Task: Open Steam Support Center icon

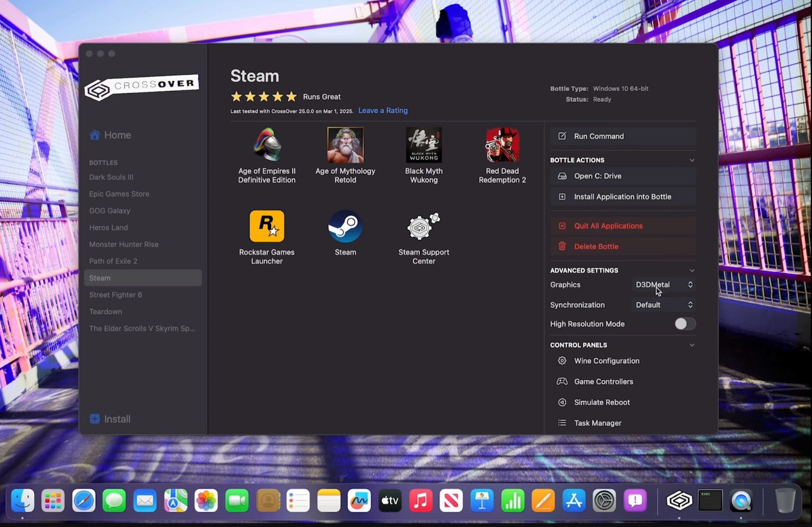Action: point(424,226)
